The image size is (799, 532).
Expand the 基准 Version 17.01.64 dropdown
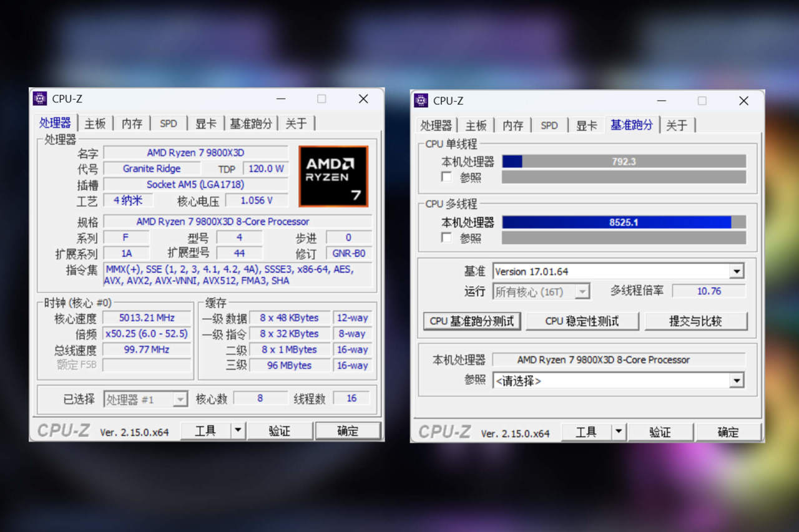coord(737,271)
